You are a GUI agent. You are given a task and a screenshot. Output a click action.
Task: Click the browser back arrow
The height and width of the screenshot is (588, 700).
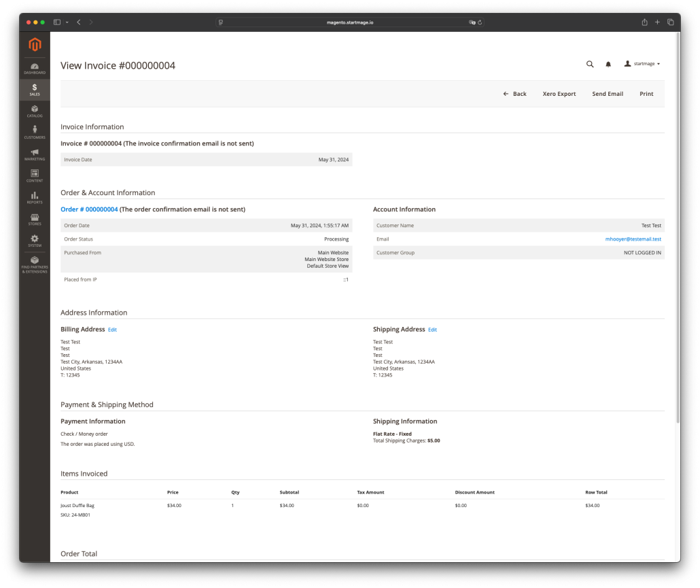(x=79, y=22)
